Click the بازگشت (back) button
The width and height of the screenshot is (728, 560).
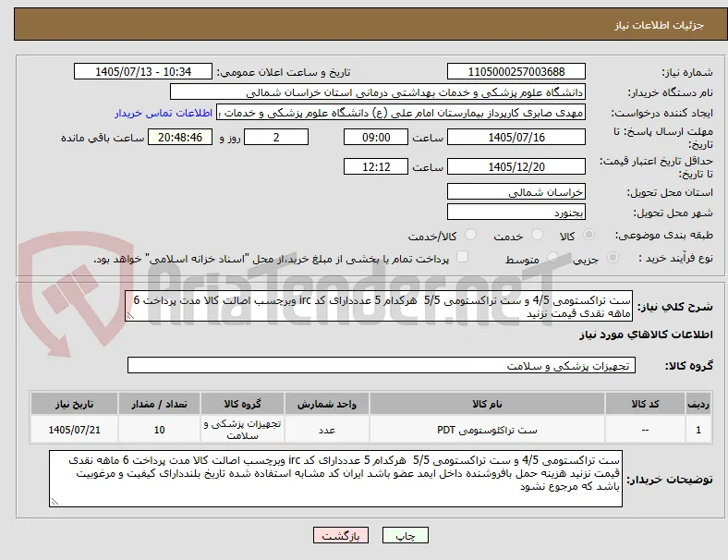click(341, 535)
